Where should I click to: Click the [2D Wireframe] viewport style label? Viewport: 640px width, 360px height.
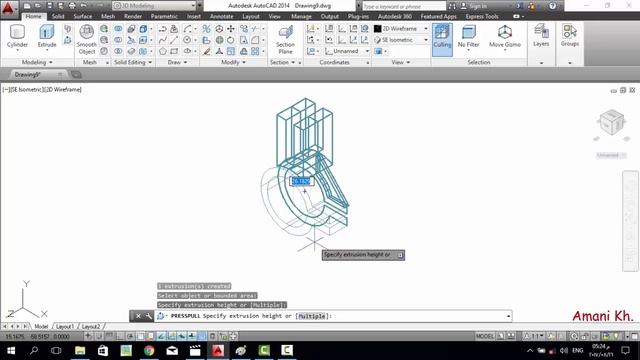point(62,89)
